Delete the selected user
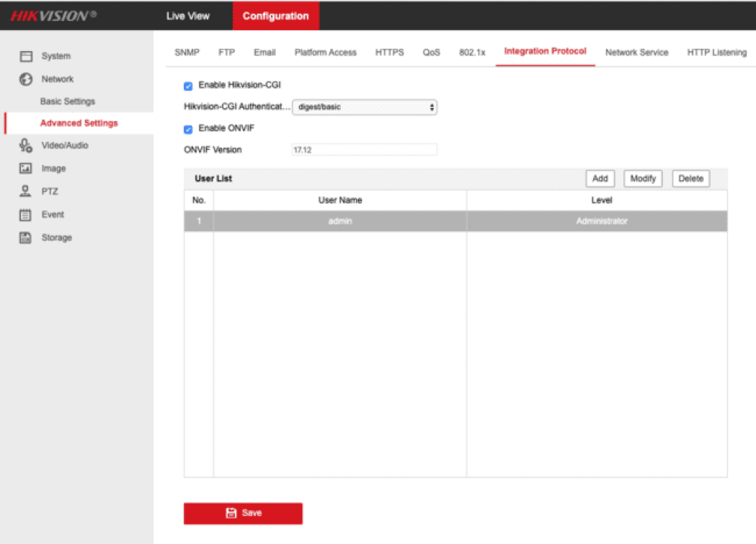The image size is (756, 544). click(690, 179)
